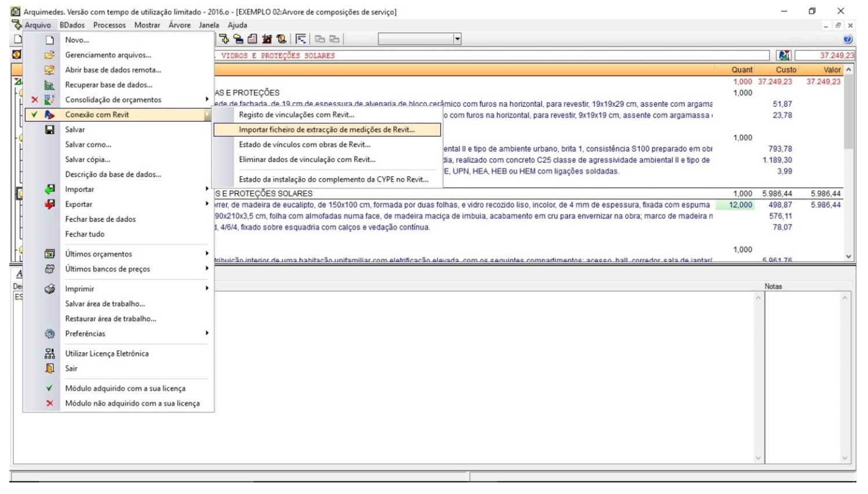Click the budget table's scroll-up arrow
868x494 pixels.
click(849, 70)
